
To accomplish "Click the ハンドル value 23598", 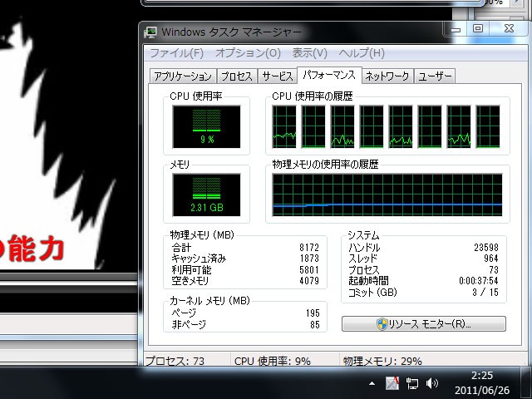I will click(x=486, y=248).
